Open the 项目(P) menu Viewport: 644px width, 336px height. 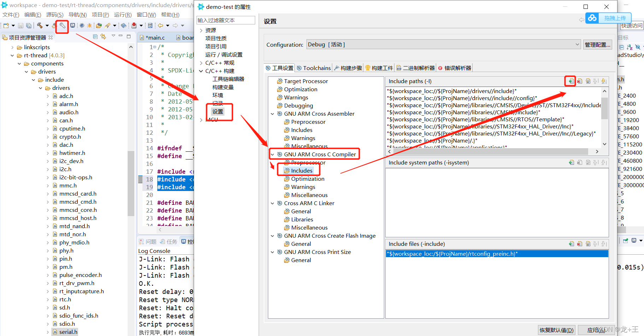tap(100, 15)
